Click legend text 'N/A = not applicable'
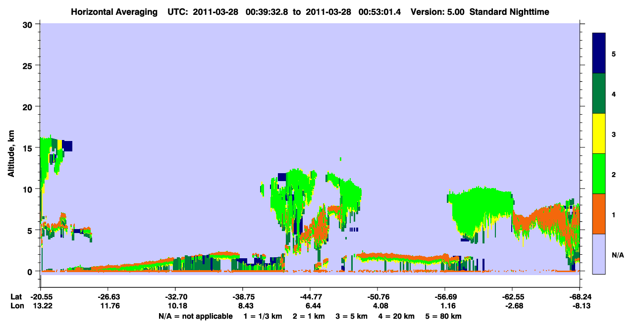Image resolution: width=644 pixels, height=330 pixels. [x=196, y=316]
